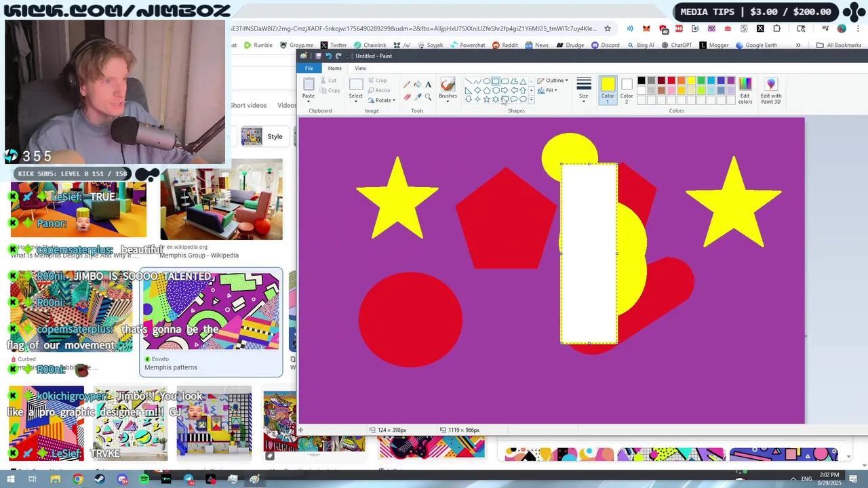Select the Text tool in Paint
Viewport: 868px width, 488px height.
click(428, 84)
